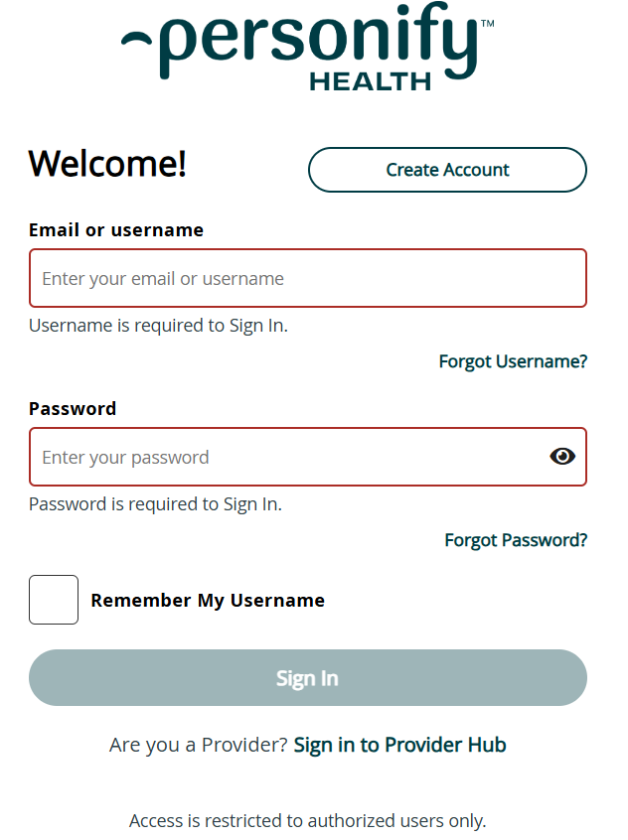Open the Forgot Username link
Viewport: 628px width, 840px height.
(x=513, y=361)
